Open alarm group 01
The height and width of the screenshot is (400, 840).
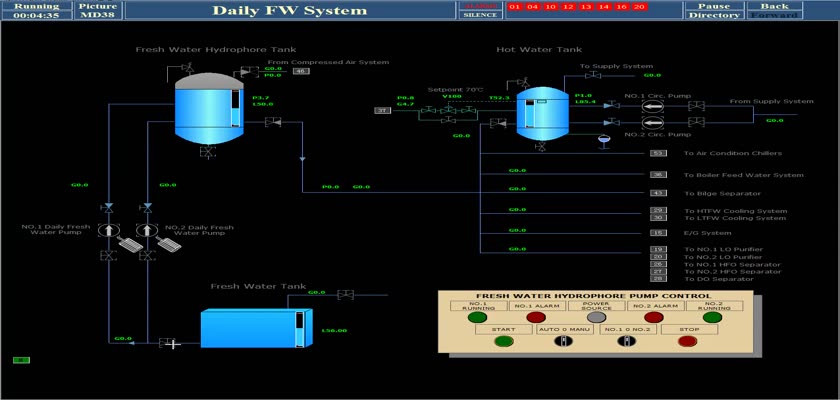coord(515,7)
